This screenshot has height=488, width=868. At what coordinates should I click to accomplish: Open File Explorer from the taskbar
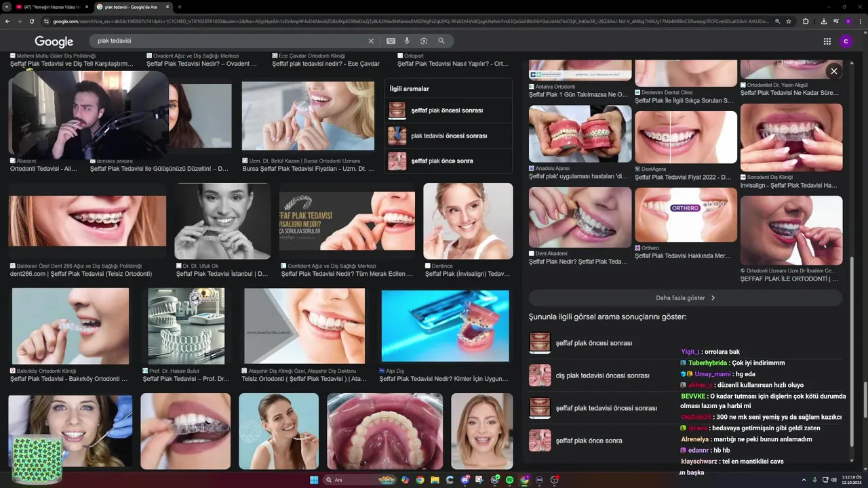pos(435,480)
